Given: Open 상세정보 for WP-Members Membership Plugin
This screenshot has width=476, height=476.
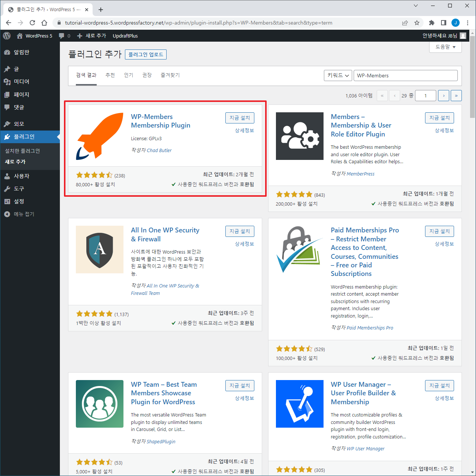Looking at the screenshot, I should click(x=245, y=131).
